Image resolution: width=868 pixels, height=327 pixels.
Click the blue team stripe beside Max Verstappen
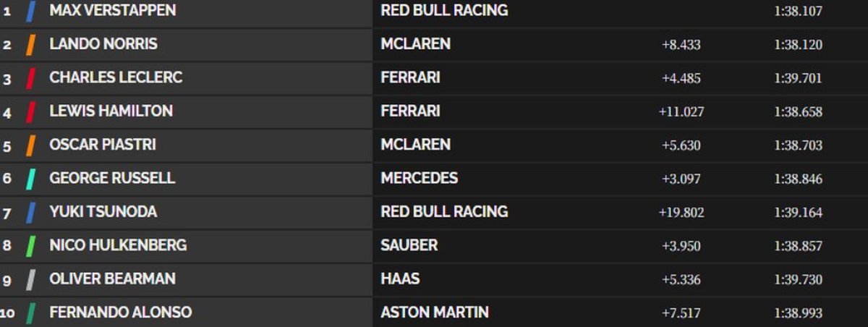click(x=30, y=11)
